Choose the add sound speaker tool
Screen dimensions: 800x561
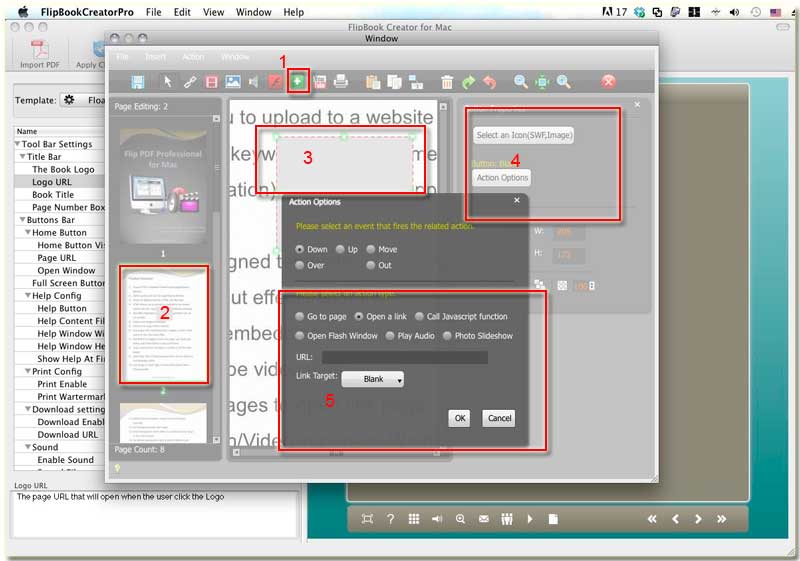click(x=253, y=82)
